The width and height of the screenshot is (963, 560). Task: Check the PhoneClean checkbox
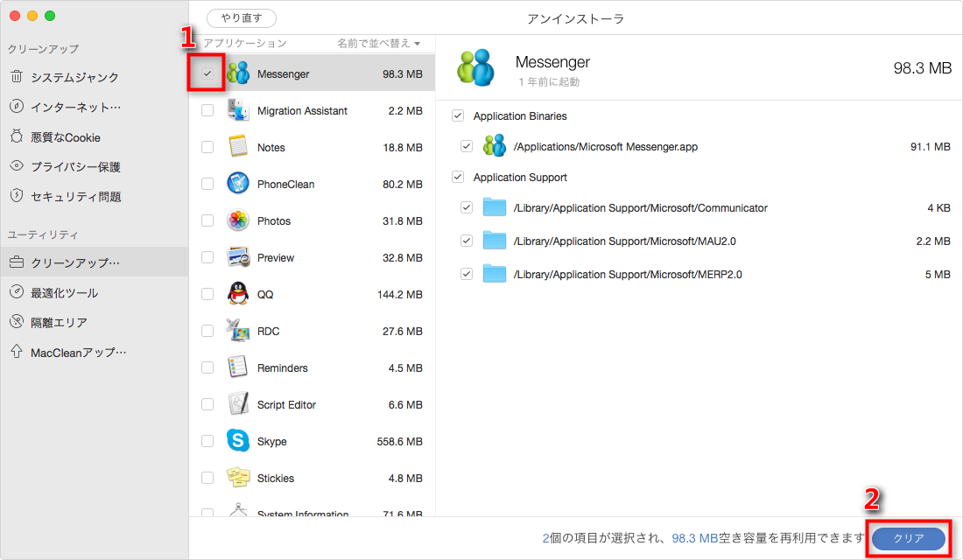[207, 184]
